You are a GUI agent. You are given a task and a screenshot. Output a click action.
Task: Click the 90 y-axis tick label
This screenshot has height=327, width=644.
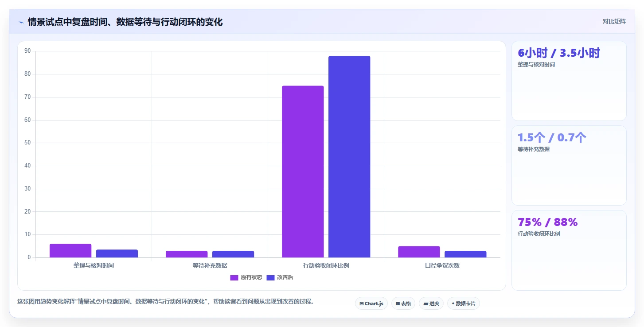(x=27, y=51)
